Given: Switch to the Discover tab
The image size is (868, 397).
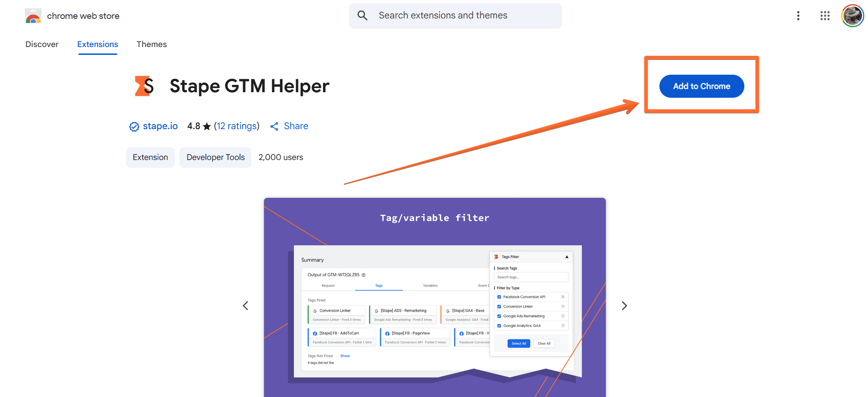Looking at the screenshot, I should pos(42,44).
